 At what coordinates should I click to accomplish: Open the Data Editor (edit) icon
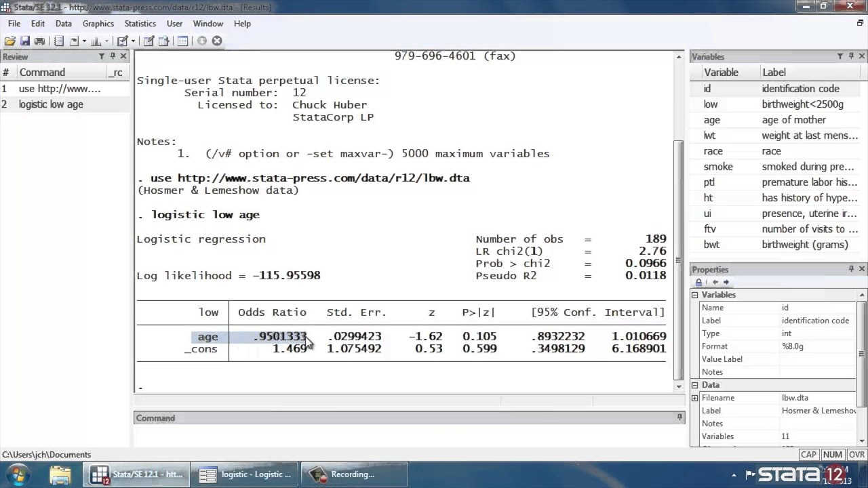[x=149, y=41]
